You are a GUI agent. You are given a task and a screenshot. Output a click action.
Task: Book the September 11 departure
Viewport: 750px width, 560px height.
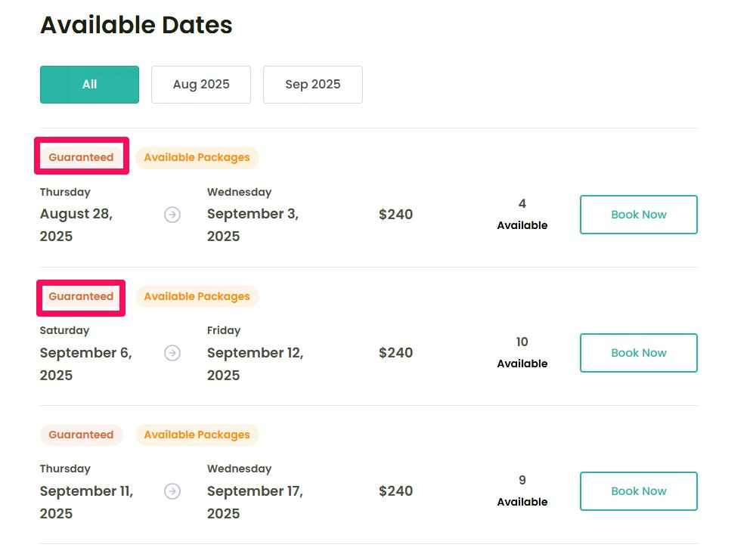coord(638,491)
